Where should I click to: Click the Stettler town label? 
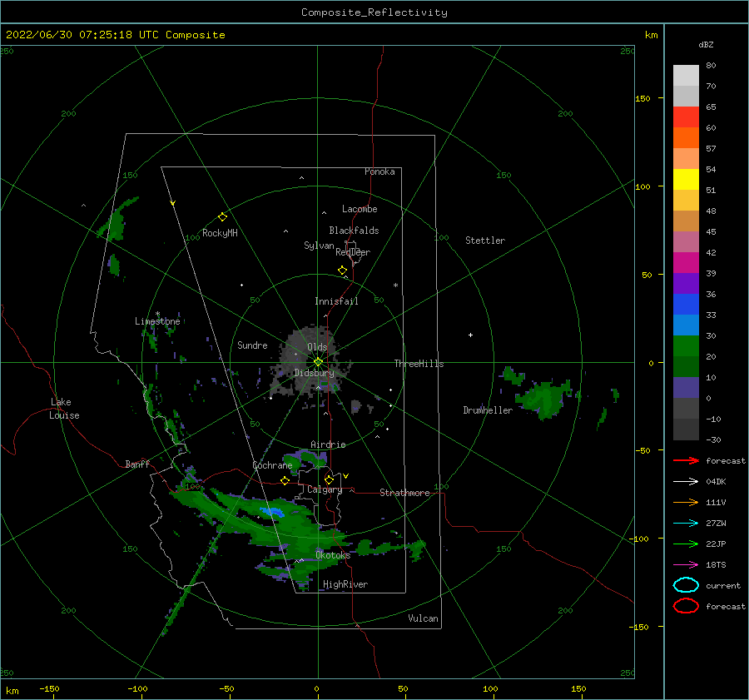tap(485, 241)
